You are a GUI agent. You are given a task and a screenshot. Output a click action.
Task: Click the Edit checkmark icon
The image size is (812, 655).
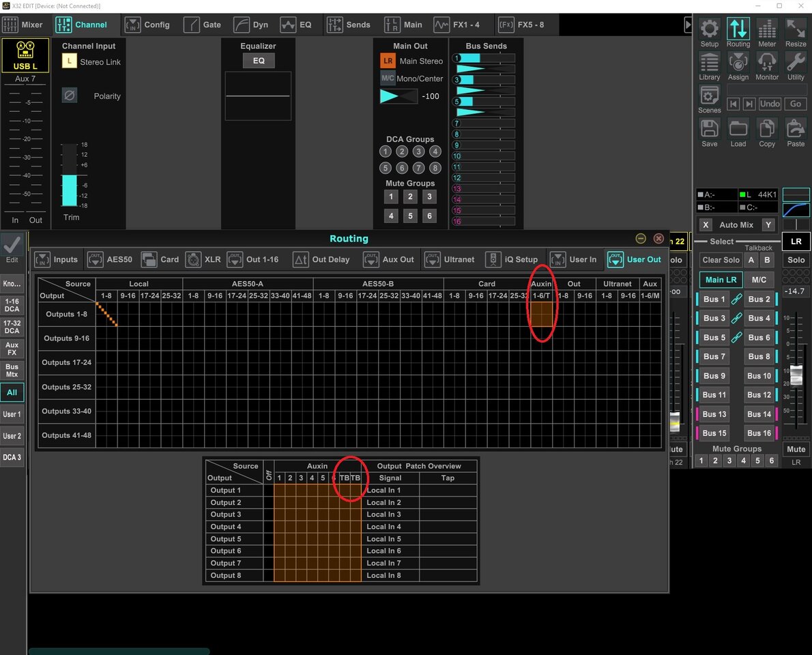click(12, 245)
